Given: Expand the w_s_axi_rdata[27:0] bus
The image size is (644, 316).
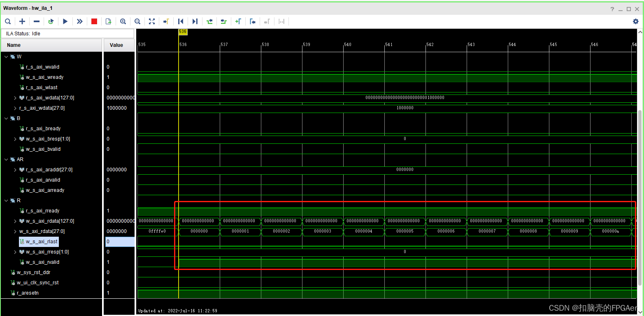Looking at the screenshot, I should coord(15,231).
